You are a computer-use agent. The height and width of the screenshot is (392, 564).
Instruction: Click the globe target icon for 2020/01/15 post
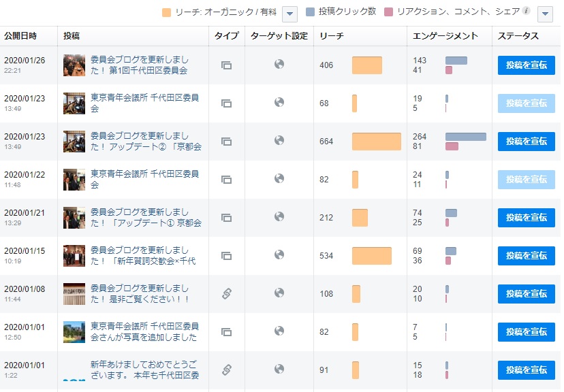[279, 255]
